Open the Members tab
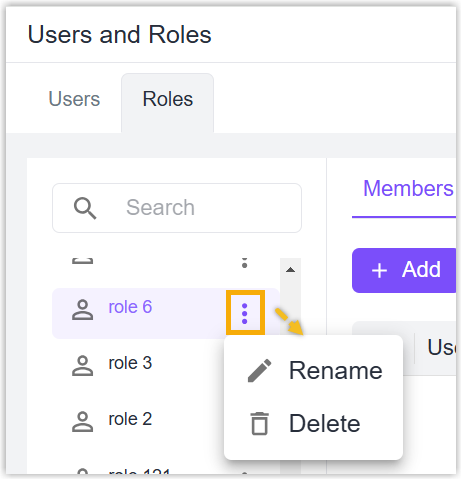Viewport: 462px width, 480px height. pyautogui.click(x=408, y=189)
